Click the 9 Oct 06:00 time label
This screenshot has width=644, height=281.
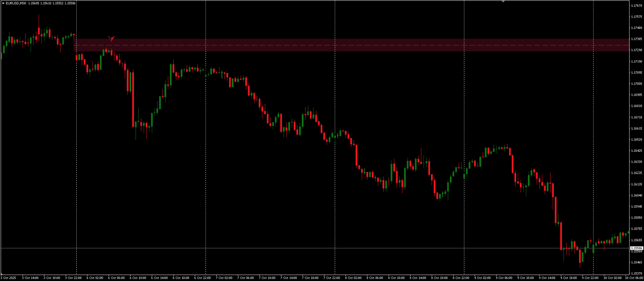point(504,278)
